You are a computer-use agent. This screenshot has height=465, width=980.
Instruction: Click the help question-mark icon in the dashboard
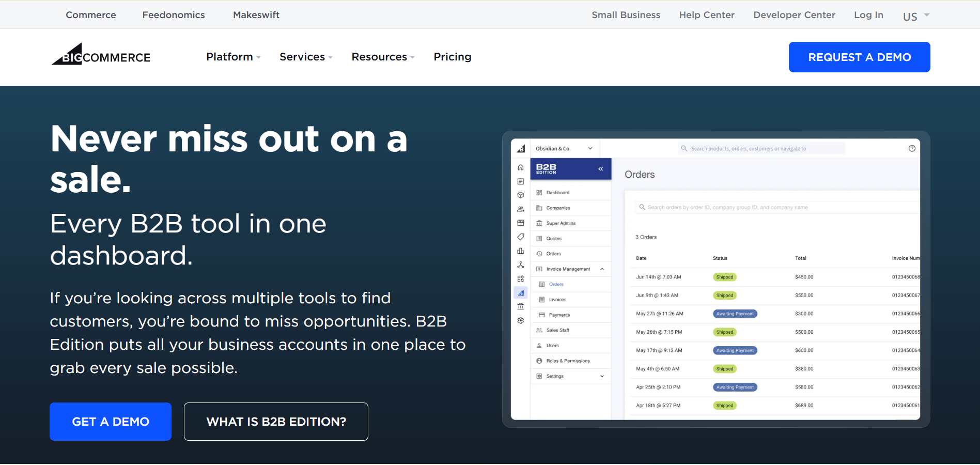coord(912,148)
